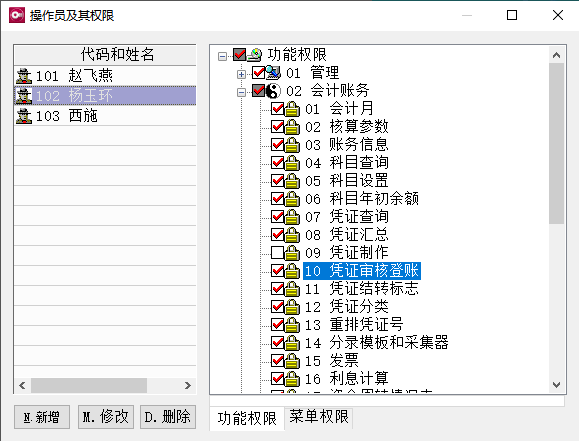Click the lock icon beside 10 凭证审核登账
This screenshot has width=579, height=441.
tap(292, 271)
